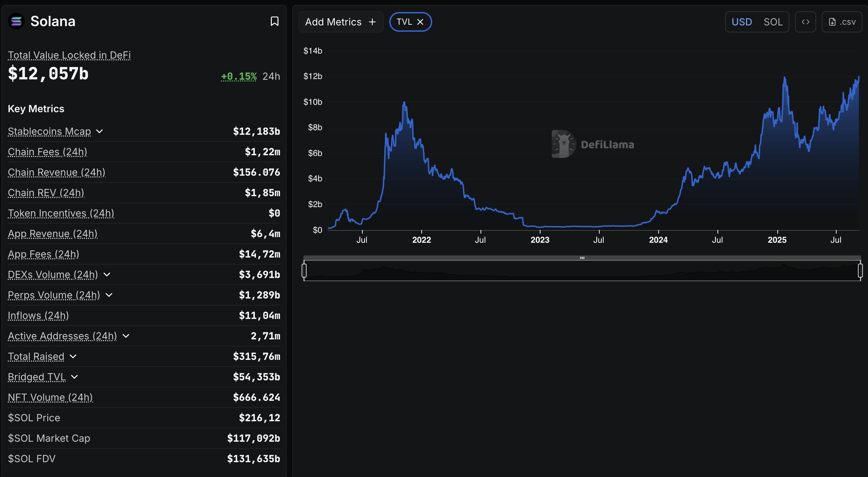The height and width of the screenshot is (477, 868).
Task: Click the center grip of the range bar
Action: [582, 258]
